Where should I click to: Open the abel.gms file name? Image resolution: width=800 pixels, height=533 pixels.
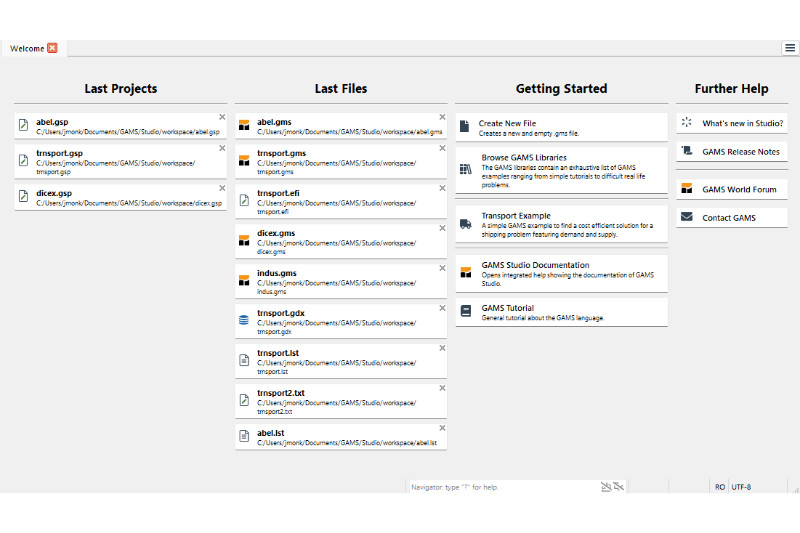coord(274,122)
